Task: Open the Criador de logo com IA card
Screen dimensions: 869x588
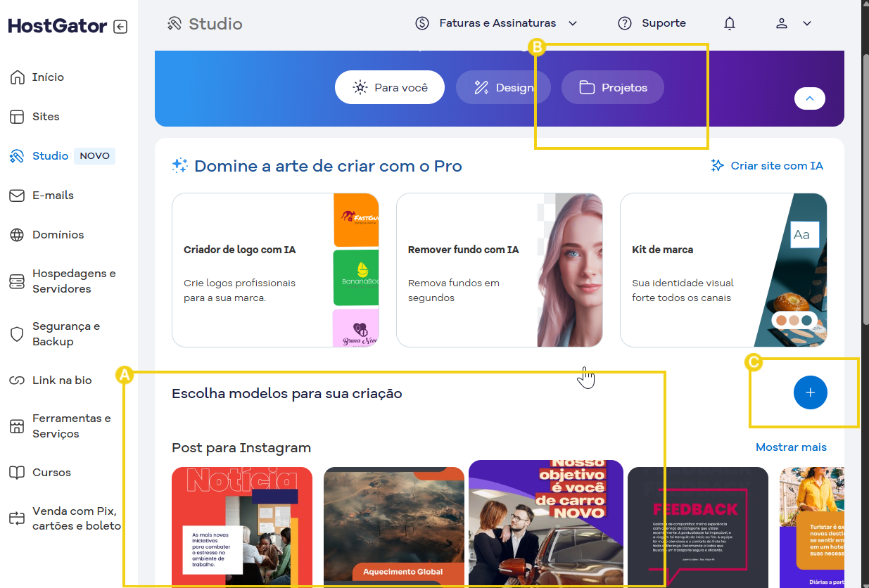Action: 275,270
